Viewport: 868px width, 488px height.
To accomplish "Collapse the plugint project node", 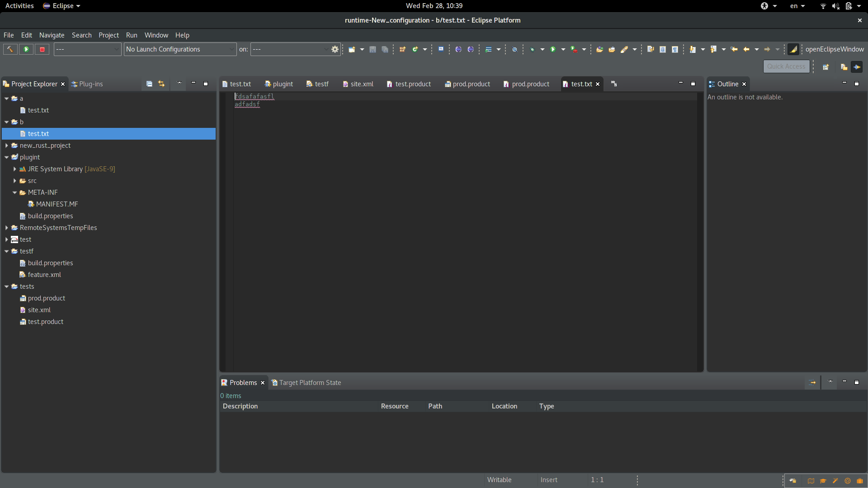I will point(6,157).
